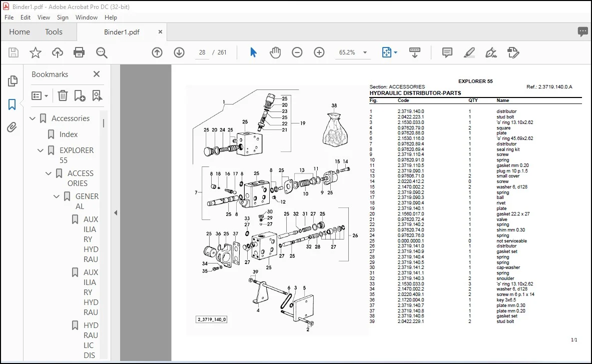The height and width of the screenshot is (364, 592).
Task: Open the comments chat bubble icon
Action: point(582,31)
